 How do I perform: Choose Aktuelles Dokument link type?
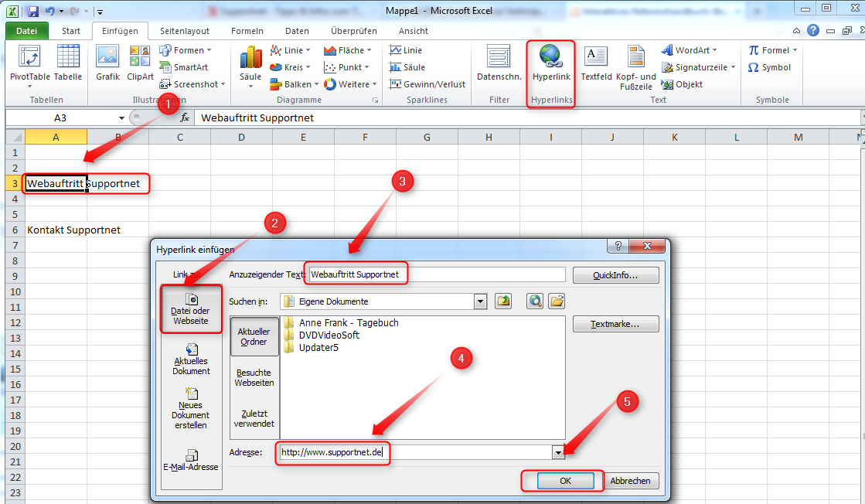(191, 359)
